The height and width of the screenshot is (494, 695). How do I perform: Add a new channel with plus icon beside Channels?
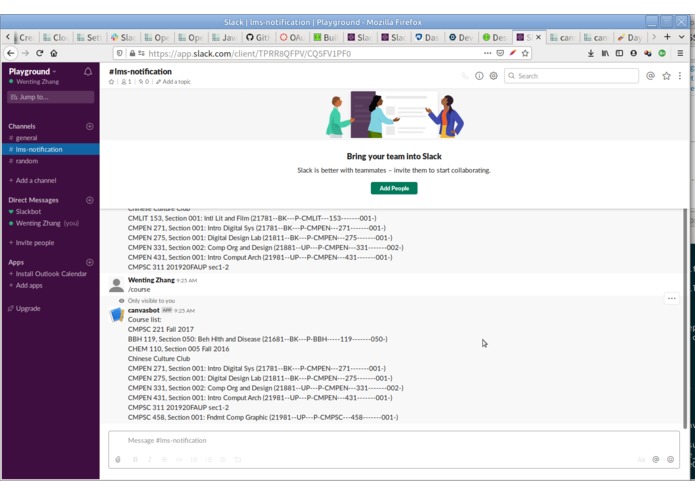pyautogui.click(x=90, y=126)
